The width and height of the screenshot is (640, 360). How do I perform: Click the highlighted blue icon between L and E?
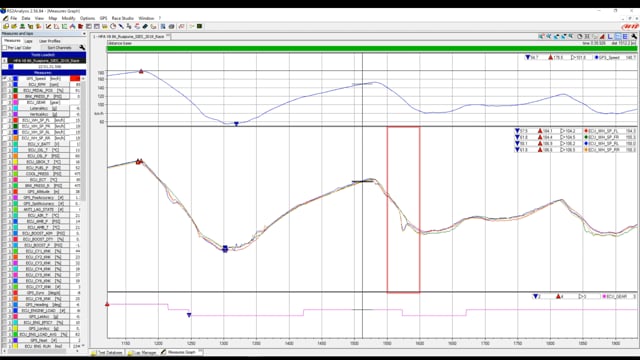point(618,37)
